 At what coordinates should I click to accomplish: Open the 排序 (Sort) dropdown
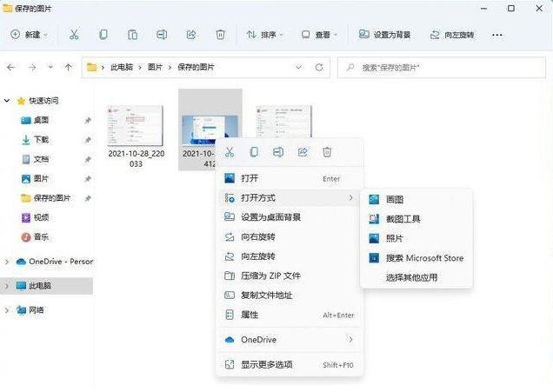(264, 35)
